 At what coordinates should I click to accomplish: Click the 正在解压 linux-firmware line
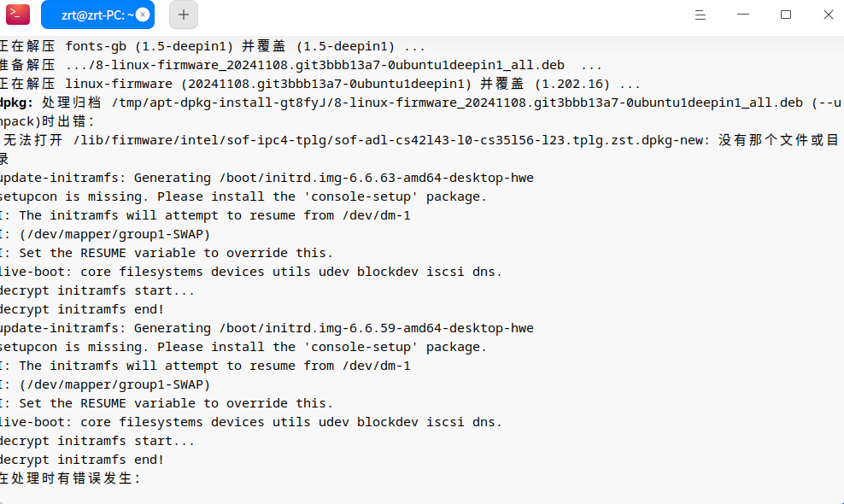pyautogui.click(x=320, y=84)
